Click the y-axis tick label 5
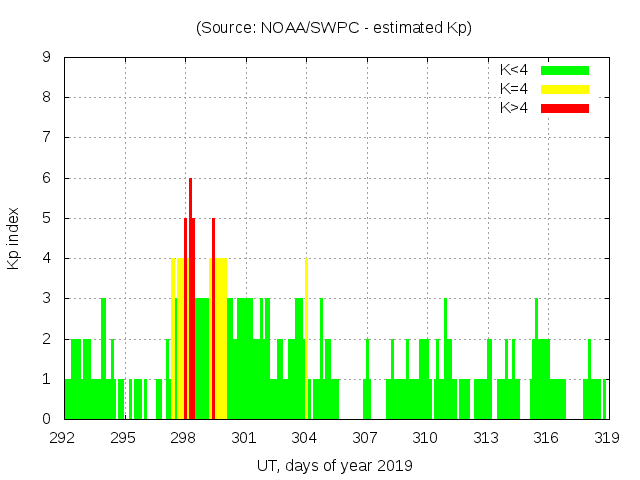 pyautogui.click(x=47, y=218)
